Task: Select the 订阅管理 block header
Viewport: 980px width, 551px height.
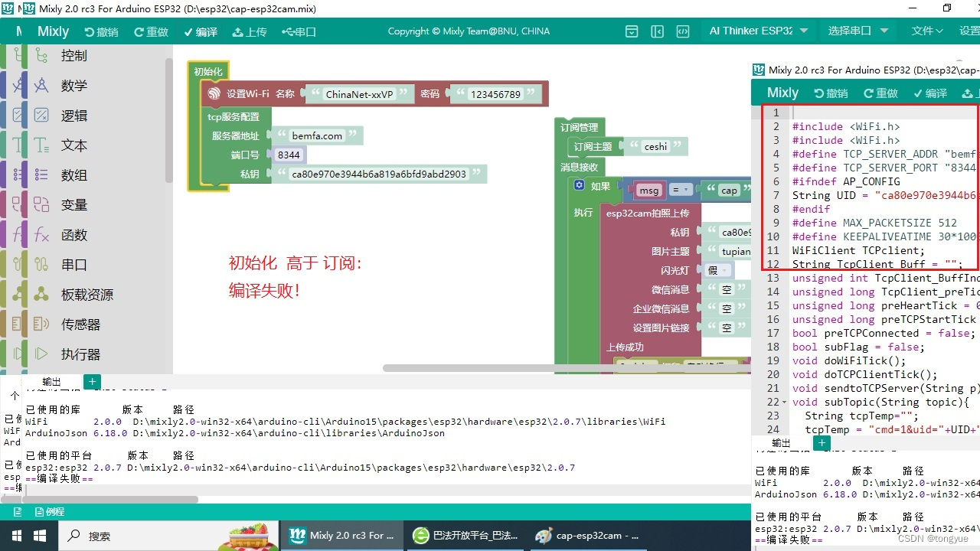Action: (580, 128)
